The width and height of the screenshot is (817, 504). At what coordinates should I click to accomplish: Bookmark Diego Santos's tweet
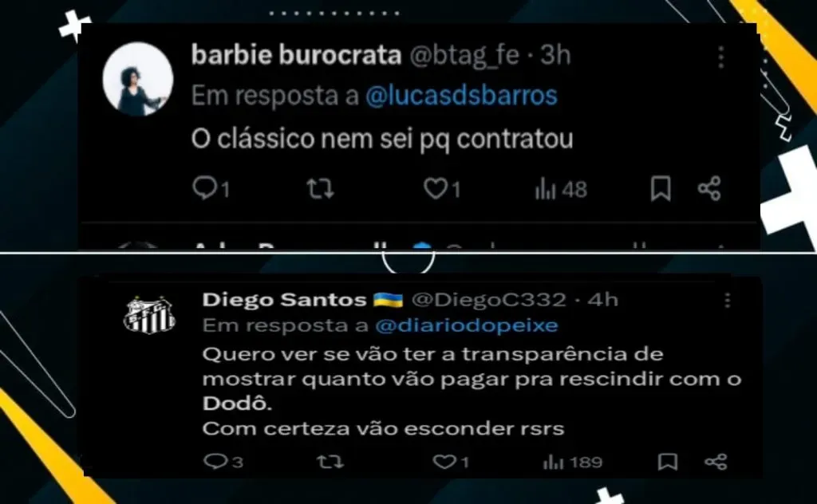click(668, 462)
